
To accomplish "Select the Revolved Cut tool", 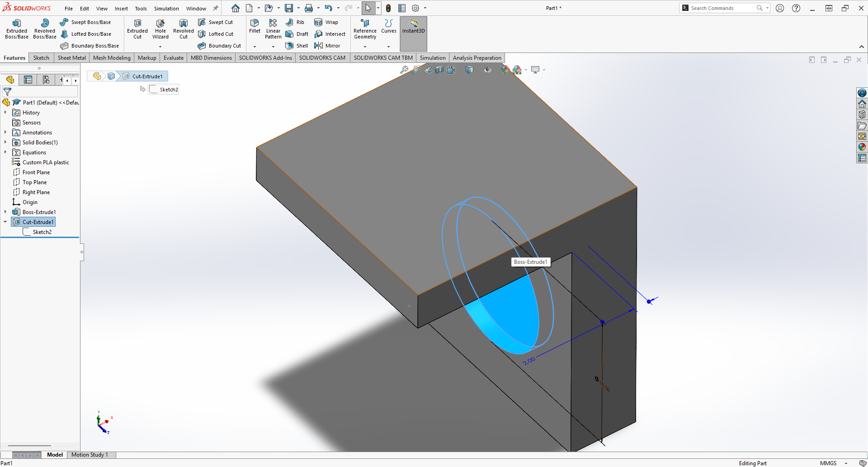I will coord(184,29).
